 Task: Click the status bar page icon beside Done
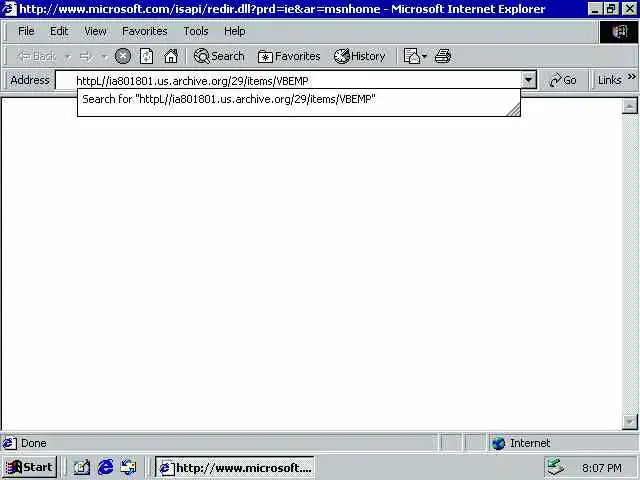[9, 443]
